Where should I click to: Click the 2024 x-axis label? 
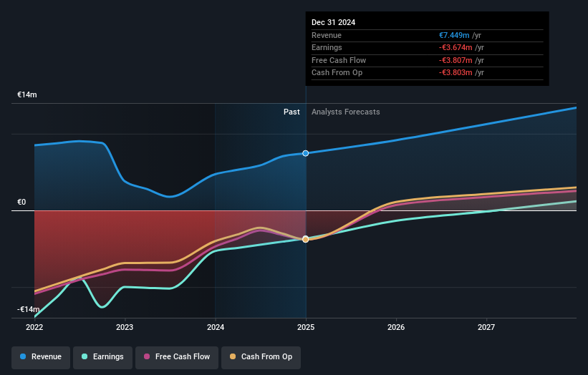point(216,328)
